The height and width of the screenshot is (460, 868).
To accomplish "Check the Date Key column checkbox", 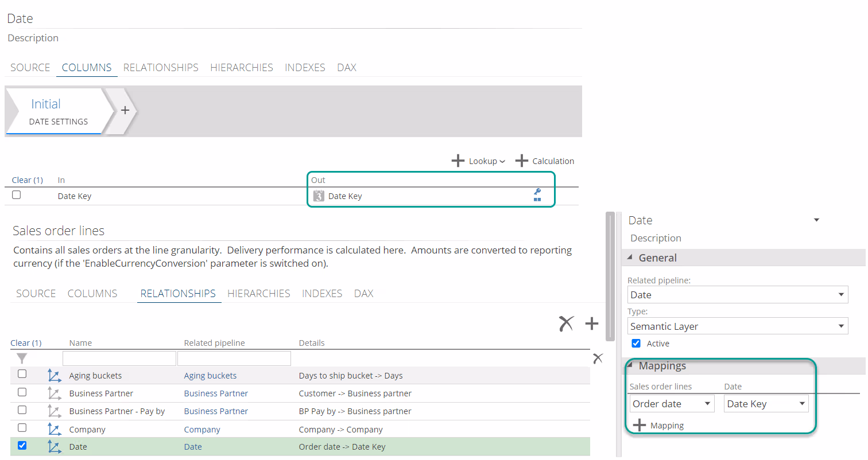I will 17,195.
